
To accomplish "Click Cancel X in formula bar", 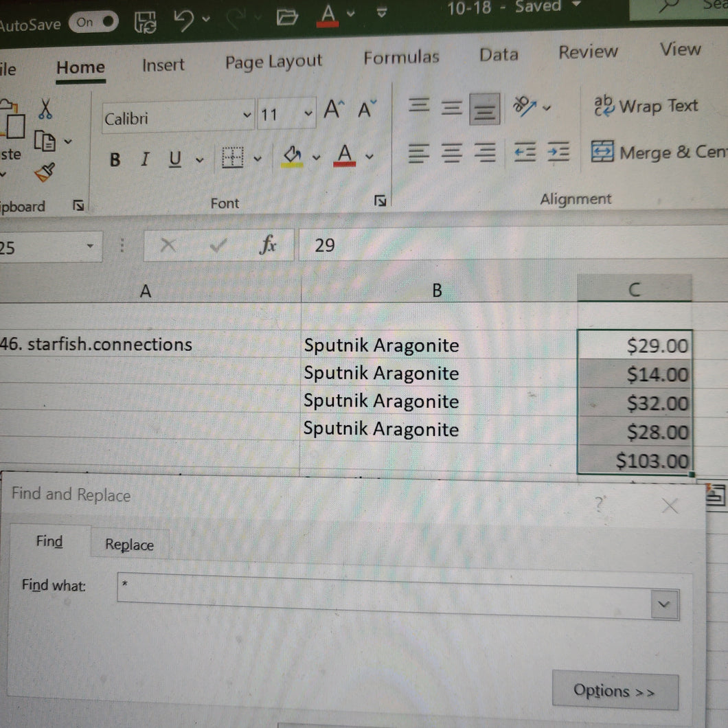I will [168, 244].
